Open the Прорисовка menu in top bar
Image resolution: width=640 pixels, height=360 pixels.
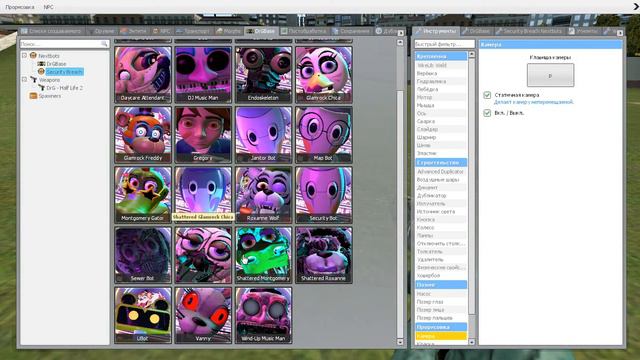[x=20, y=7]
